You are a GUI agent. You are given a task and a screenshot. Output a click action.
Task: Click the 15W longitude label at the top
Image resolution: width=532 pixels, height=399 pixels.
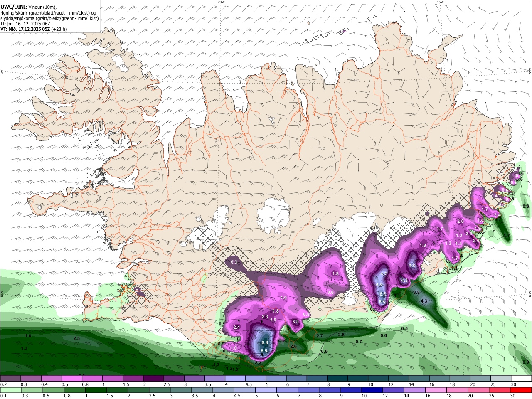[x=440, y=2]
